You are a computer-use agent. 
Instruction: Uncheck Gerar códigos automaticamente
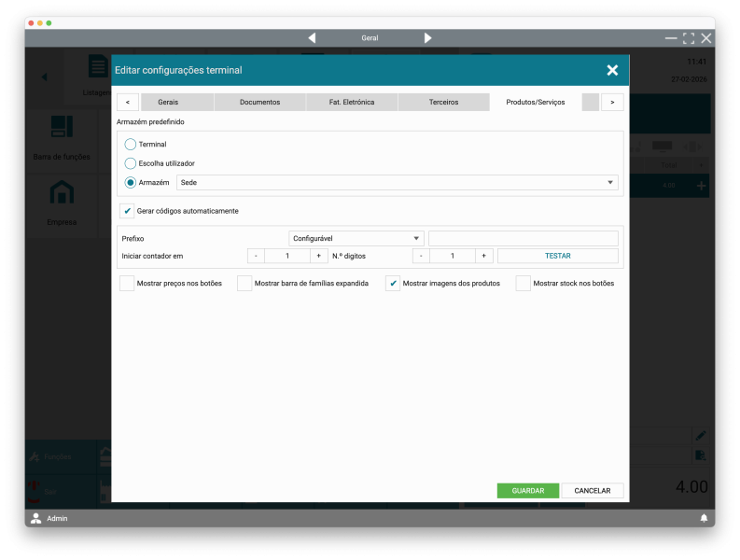click(x=128, y=211)
